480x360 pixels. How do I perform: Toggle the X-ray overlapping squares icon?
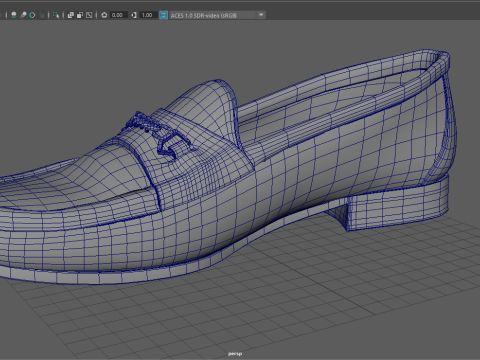coord(71,15)
